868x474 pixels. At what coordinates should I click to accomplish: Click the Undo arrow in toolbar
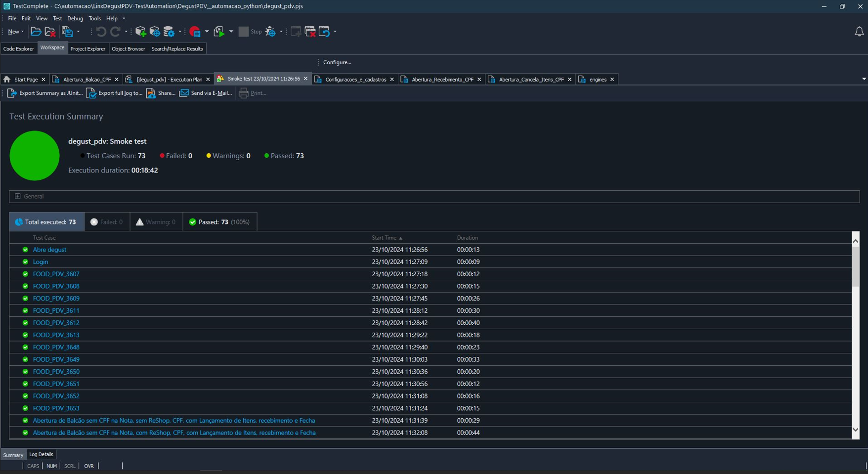[x=101, y=32]
